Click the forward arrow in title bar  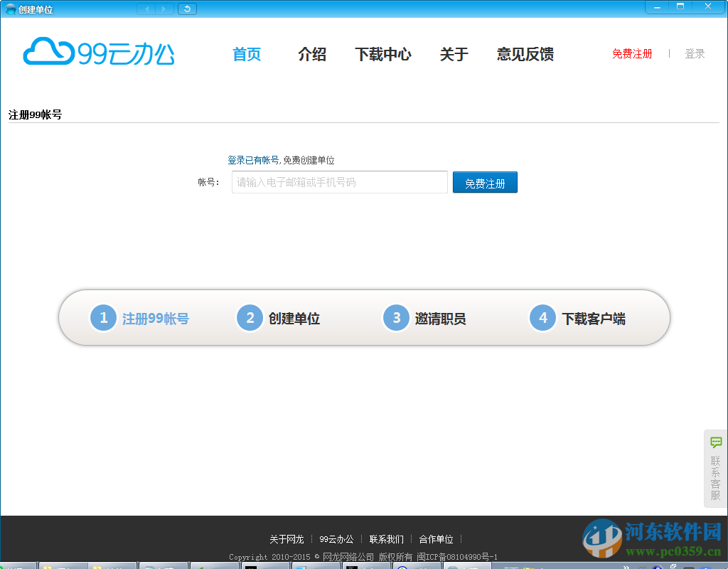coord(164,9)
